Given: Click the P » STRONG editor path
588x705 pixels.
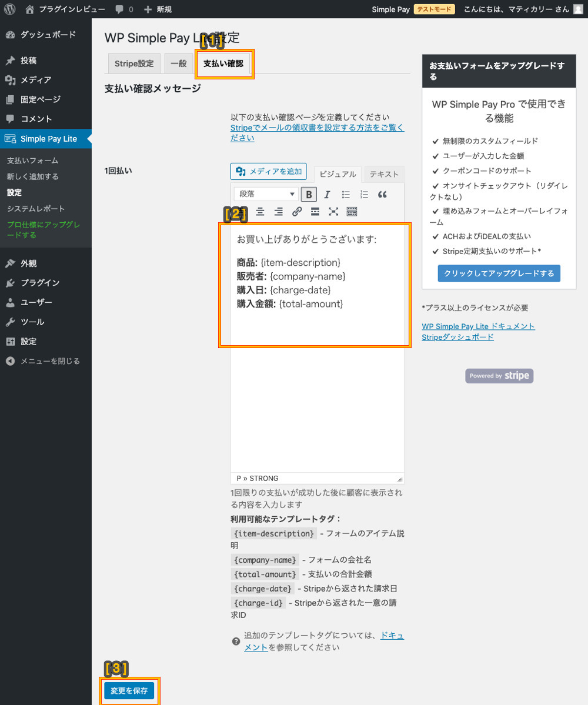Looking at the screenshot, I should pos(257,479).
